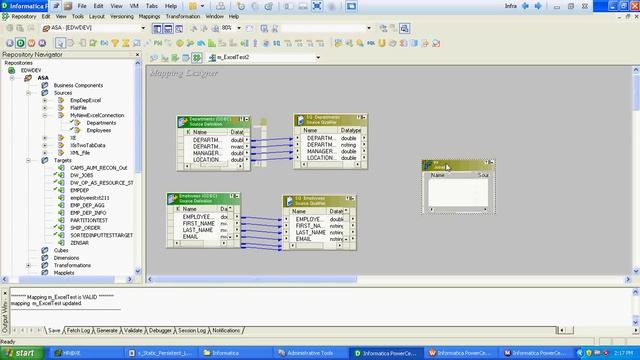Switch to the Session Log tab
This screenshot has width=640, height=360.
(x=192, y=331)
